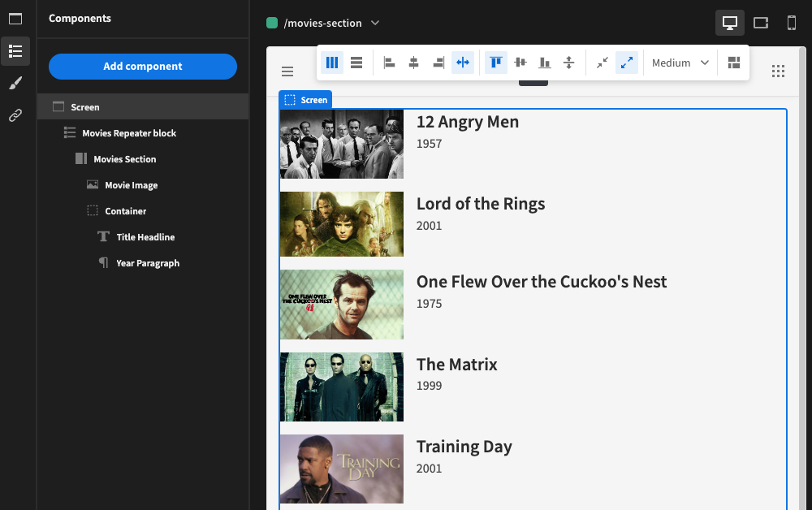Open the Medium gap size dropdown
This screenshot has height=510, width=812.
(680, 63)
